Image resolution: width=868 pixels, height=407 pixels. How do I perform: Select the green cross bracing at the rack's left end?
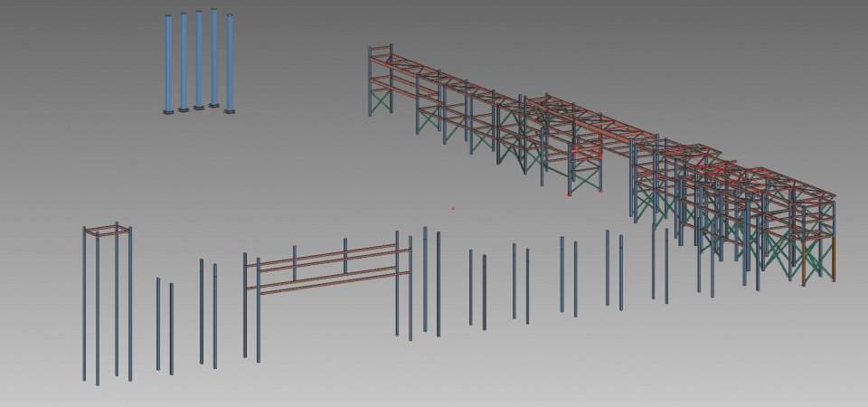(x=382, y=98)
